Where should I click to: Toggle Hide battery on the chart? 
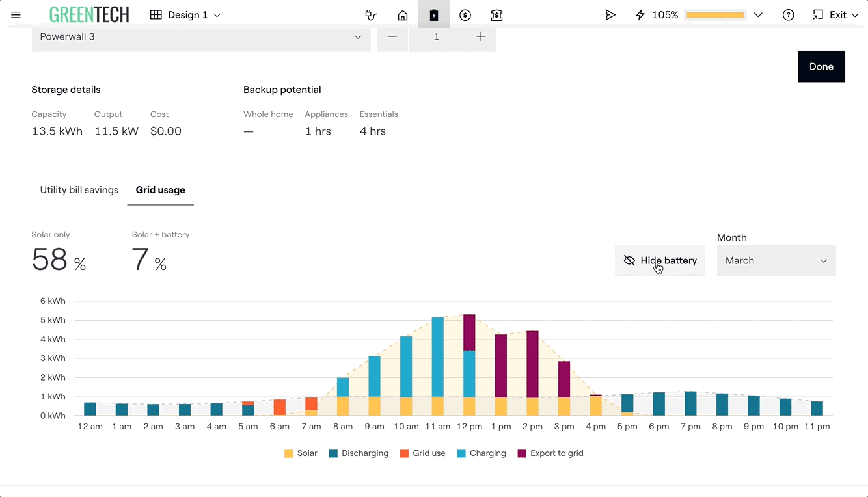tap(660, 260)
